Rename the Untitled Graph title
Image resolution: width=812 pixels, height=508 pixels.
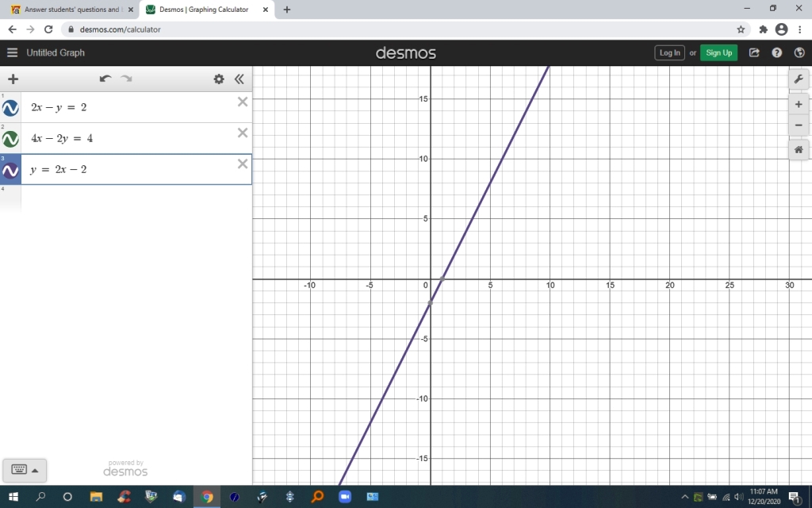56,52
